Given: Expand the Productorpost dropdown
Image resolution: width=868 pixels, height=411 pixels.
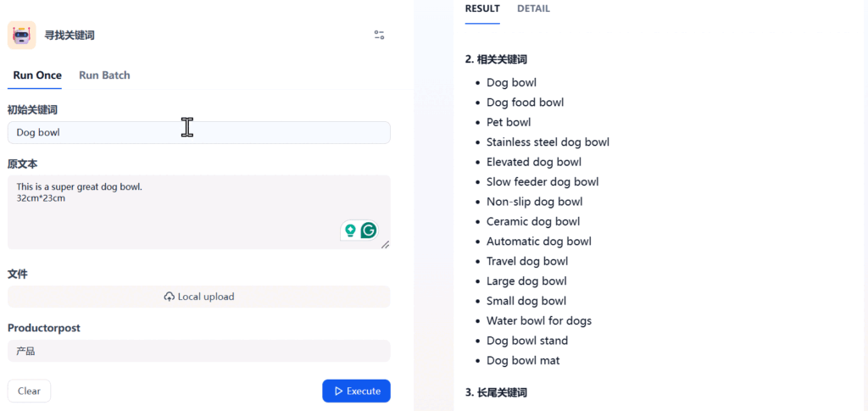Looking at the screenshot, I should click(198, 351).
